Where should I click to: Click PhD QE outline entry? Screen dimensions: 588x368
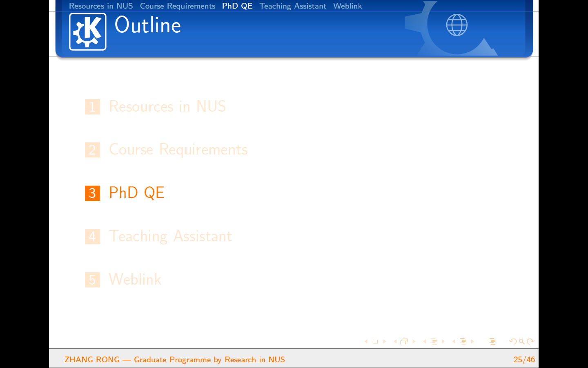[x=136, y=193]
